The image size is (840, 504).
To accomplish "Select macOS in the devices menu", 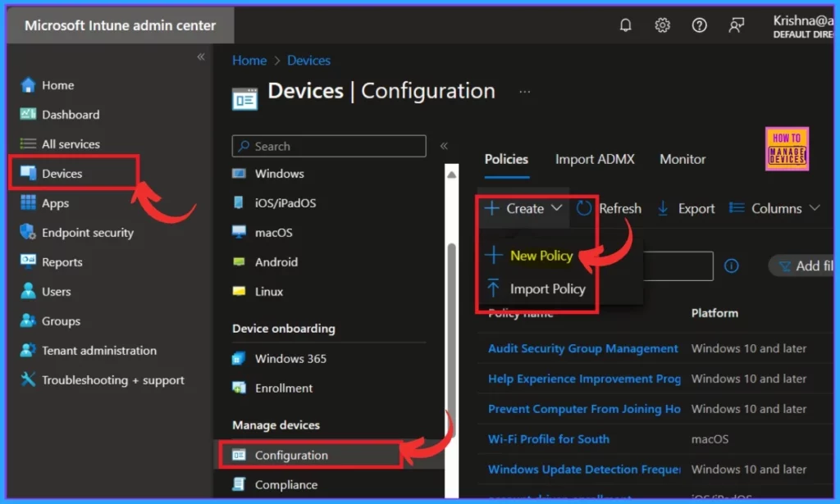I will (274, 232).
